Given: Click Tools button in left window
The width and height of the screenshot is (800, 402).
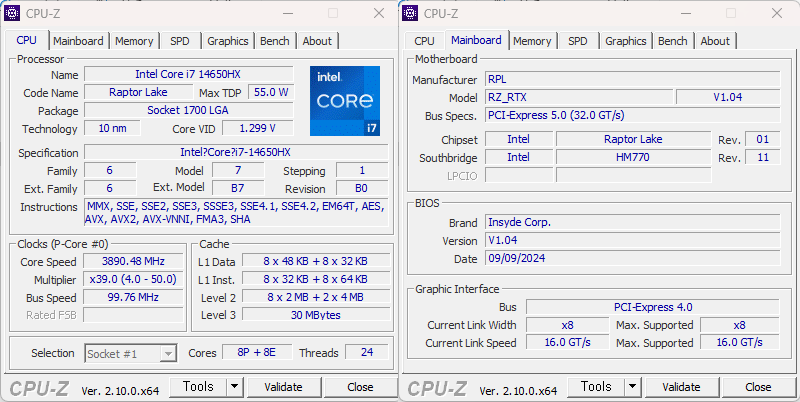Looking at the screenshot, I should pyautogui.click(x=198, y=387).
